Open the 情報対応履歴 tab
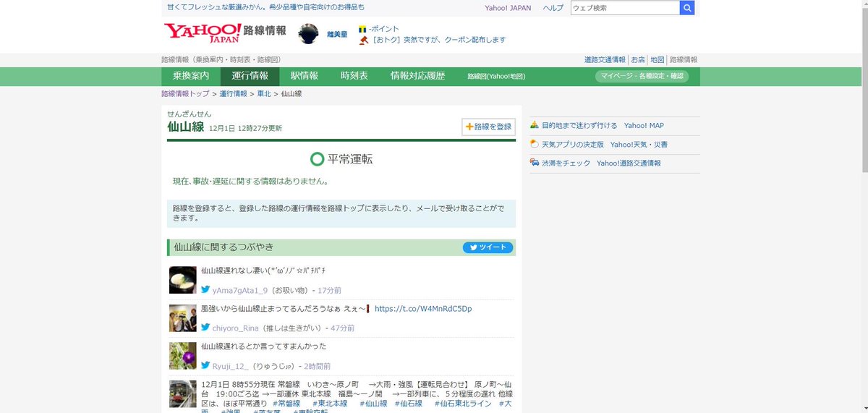This screenshot has height=413, width=868. click(417, 76)
